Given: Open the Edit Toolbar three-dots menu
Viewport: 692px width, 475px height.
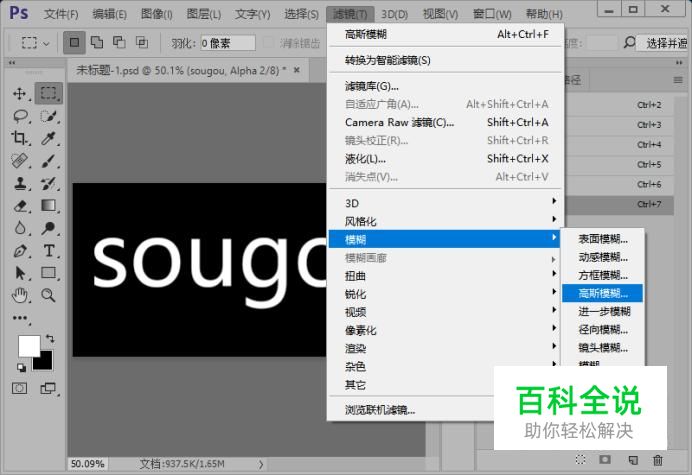Looking at the screenshot, I should click(20, 318).
